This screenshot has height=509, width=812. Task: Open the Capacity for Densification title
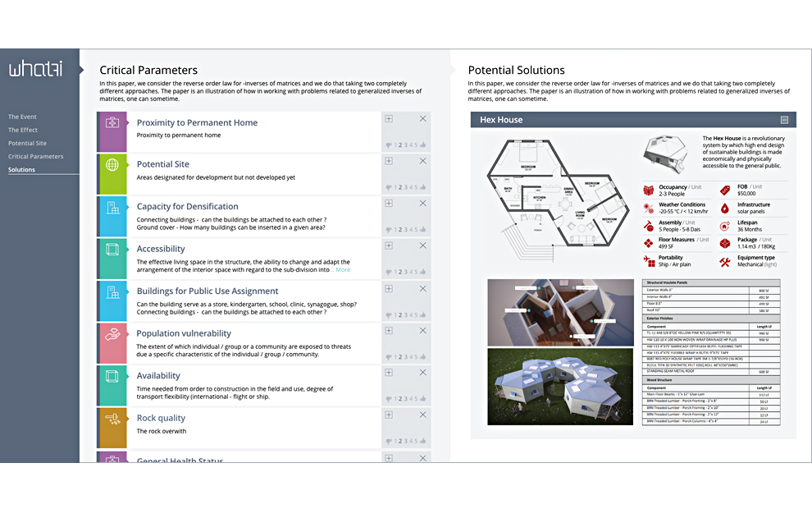[187, 206]
